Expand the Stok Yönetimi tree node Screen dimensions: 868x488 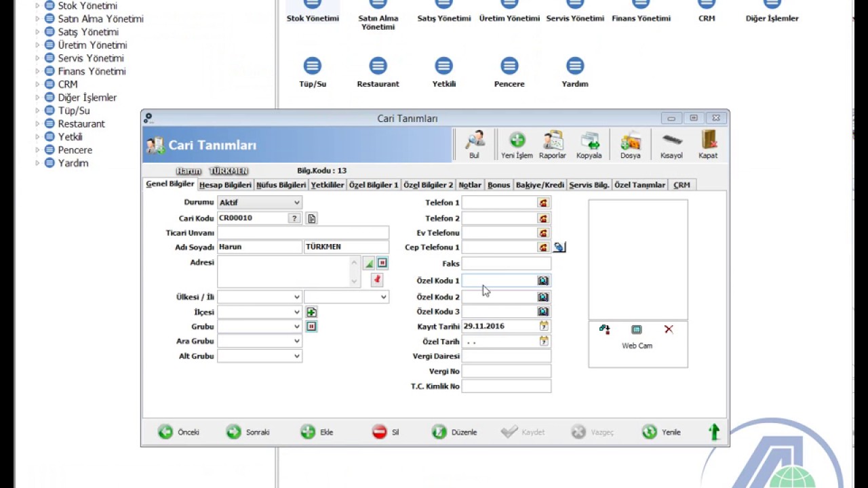pyautogui.click(x=37, y=6)
